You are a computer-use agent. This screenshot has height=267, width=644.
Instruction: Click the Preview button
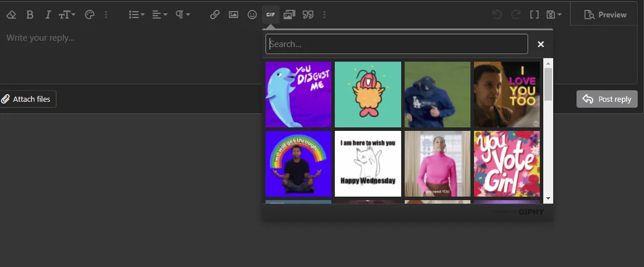point(606,15)
